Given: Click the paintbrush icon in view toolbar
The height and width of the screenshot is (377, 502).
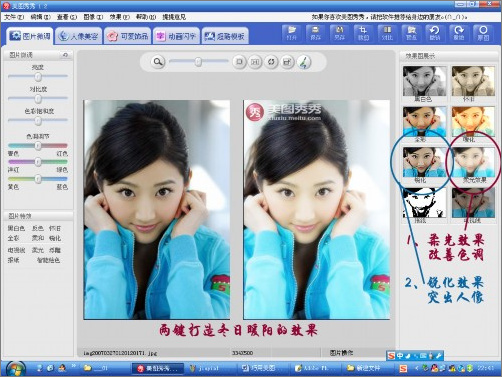Looking at the screenshot, I should pyautogui.click(x=303, y=62).
